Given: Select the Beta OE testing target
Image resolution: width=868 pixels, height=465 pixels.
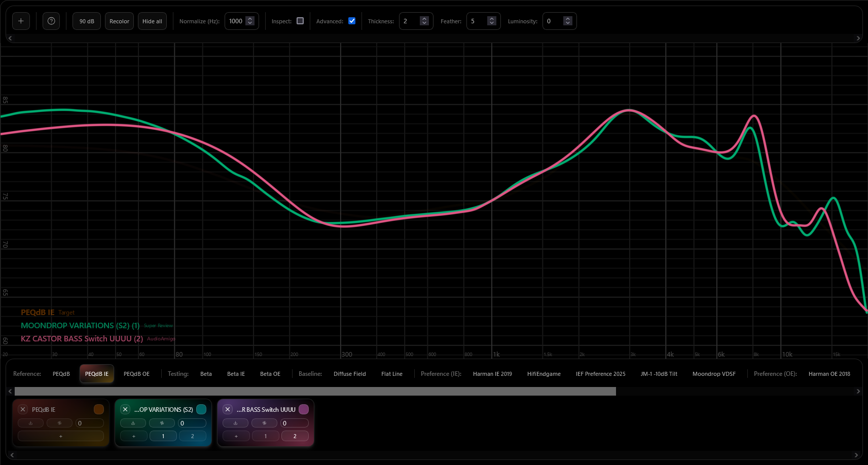Looking at the screenshot, I should coord(270,374).
